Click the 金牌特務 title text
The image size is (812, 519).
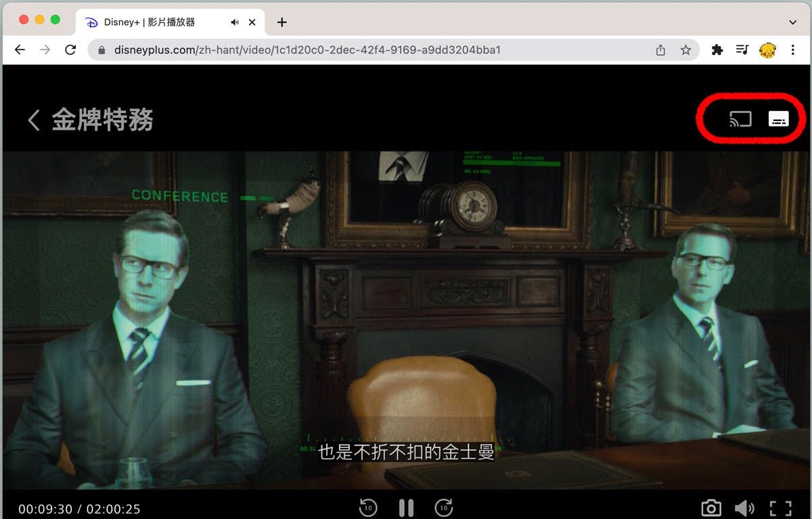(103, 120)
